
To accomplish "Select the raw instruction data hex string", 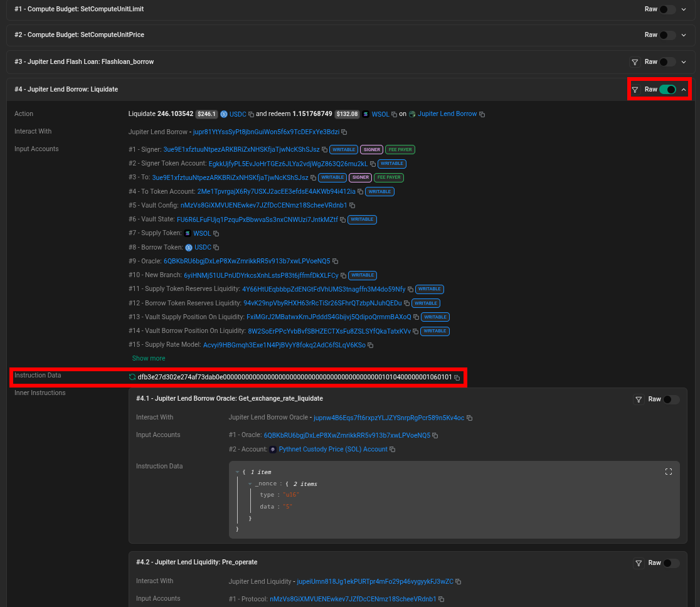I will click(295, 377).
